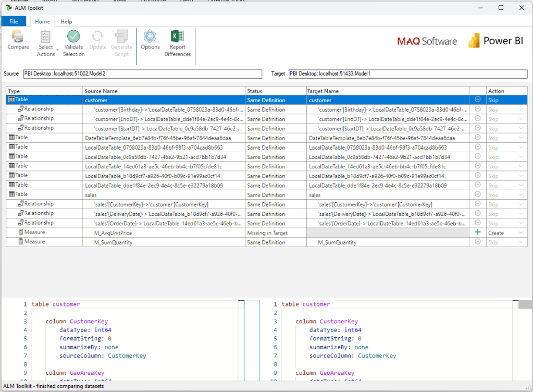Switch to the Help tab
The height and width of the screenshot is (392, 533).
(x=66, y=22)
